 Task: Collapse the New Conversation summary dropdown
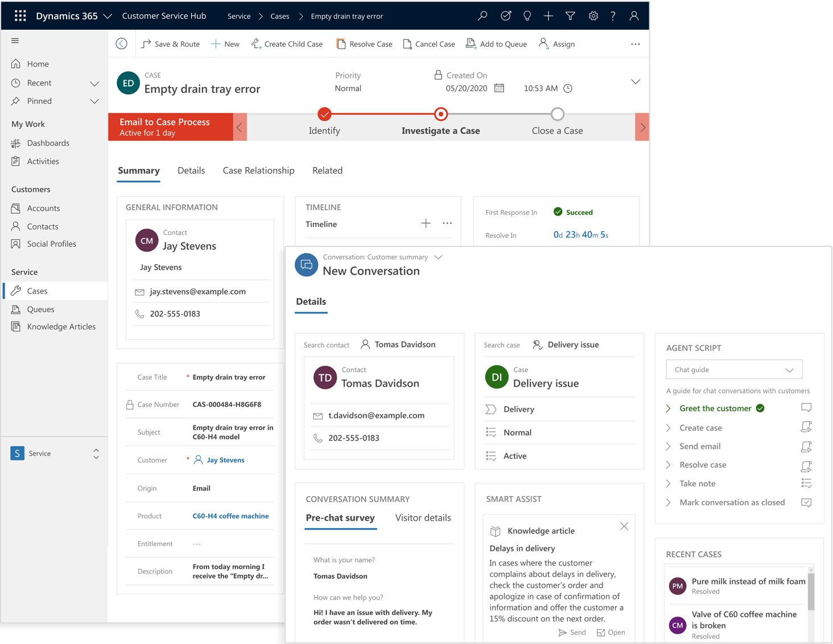tap(438, 257)
